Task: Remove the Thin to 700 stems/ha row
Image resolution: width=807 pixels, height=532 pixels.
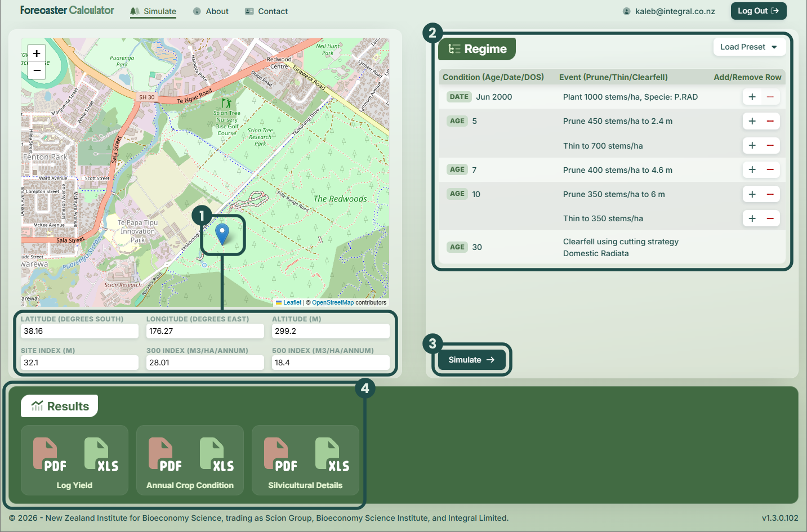Action: pyautogui.click(x=770, y=145)
